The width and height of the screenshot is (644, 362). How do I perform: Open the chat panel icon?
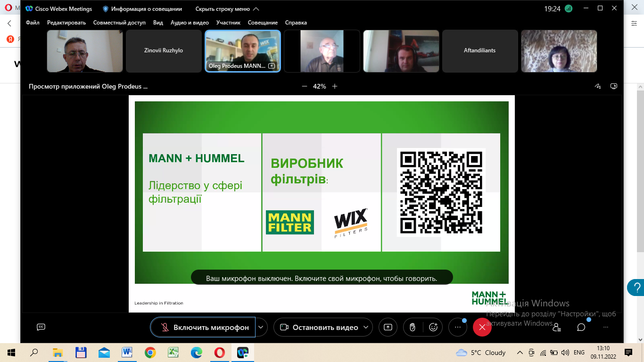(x=581, y=327)
